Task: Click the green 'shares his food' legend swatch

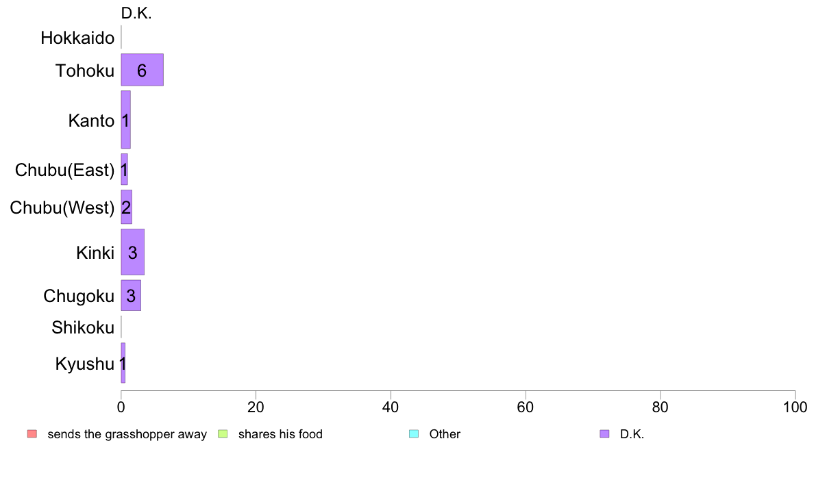Action: (x=223, y=434)
